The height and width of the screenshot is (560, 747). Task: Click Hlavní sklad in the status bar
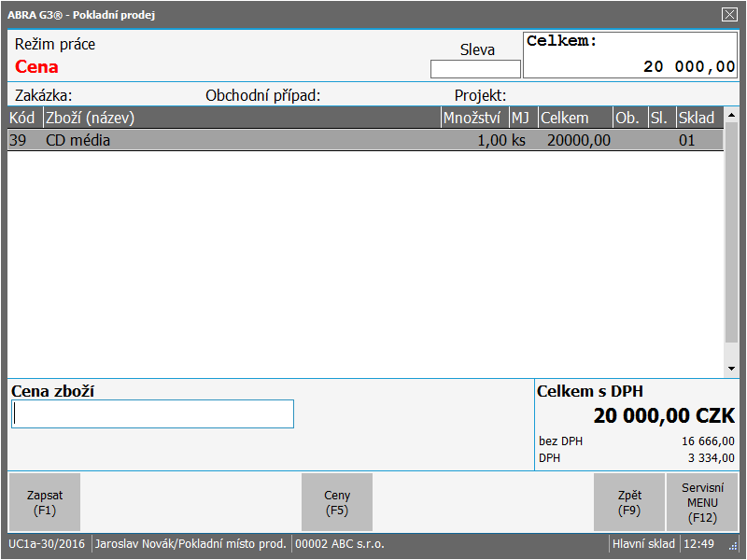coord(643,544)
